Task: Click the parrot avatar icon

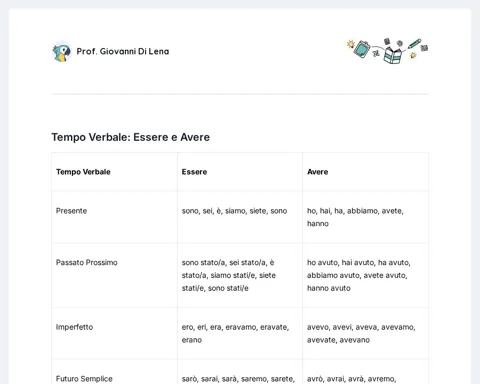Action: tap(62, 52)
